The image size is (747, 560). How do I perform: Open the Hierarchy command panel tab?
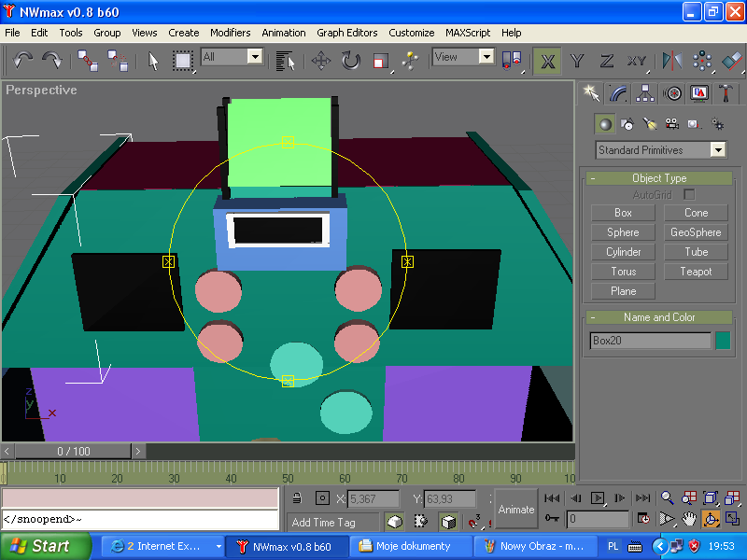click(x=644, y=93)
